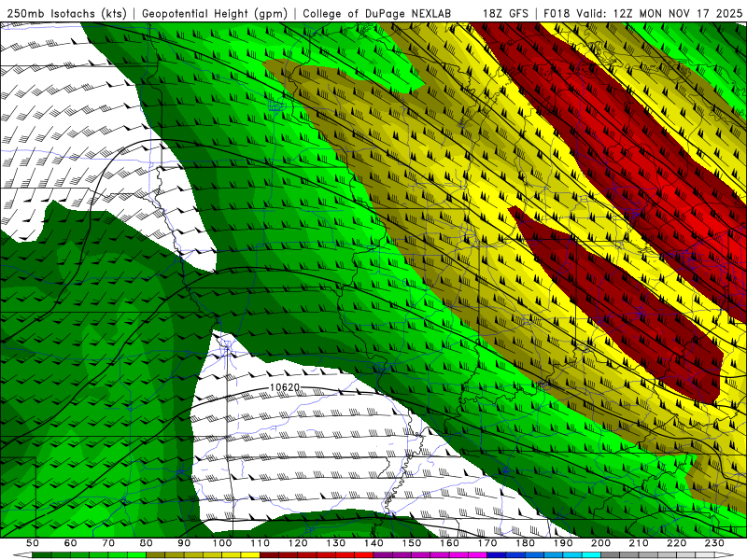The image size is (747, 560).
Task: Click the "250mb Isotachs (kts)" title text
Action: [67, 13]
